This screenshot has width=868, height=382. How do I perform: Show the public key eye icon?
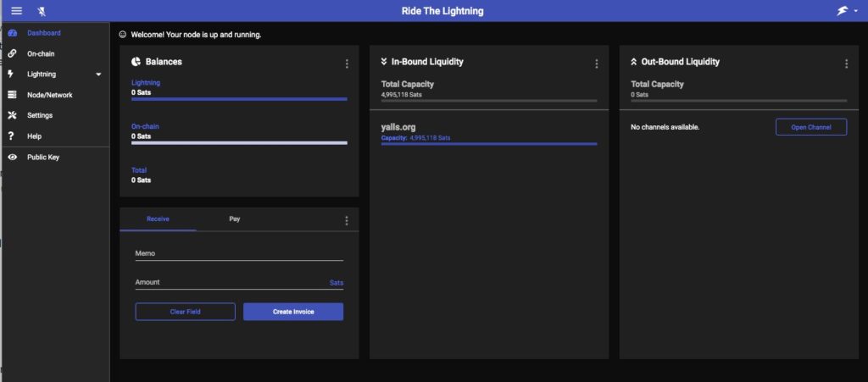(12, 157)
